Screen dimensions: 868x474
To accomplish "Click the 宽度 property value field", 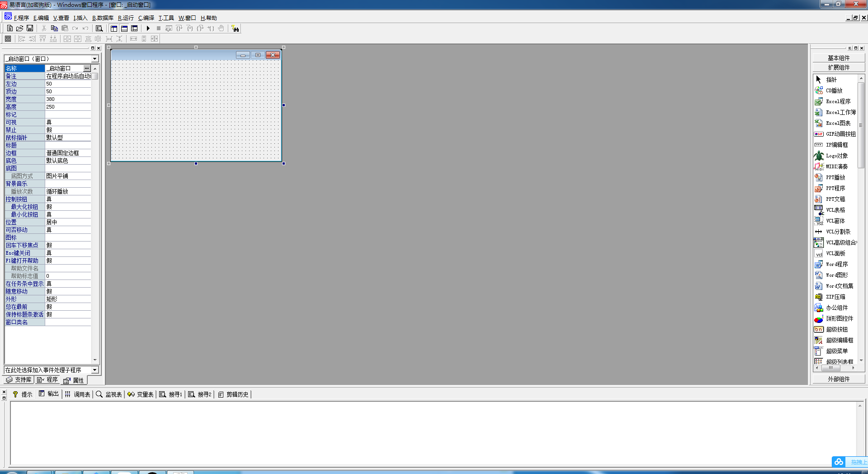I will click(x=68, y=99).
